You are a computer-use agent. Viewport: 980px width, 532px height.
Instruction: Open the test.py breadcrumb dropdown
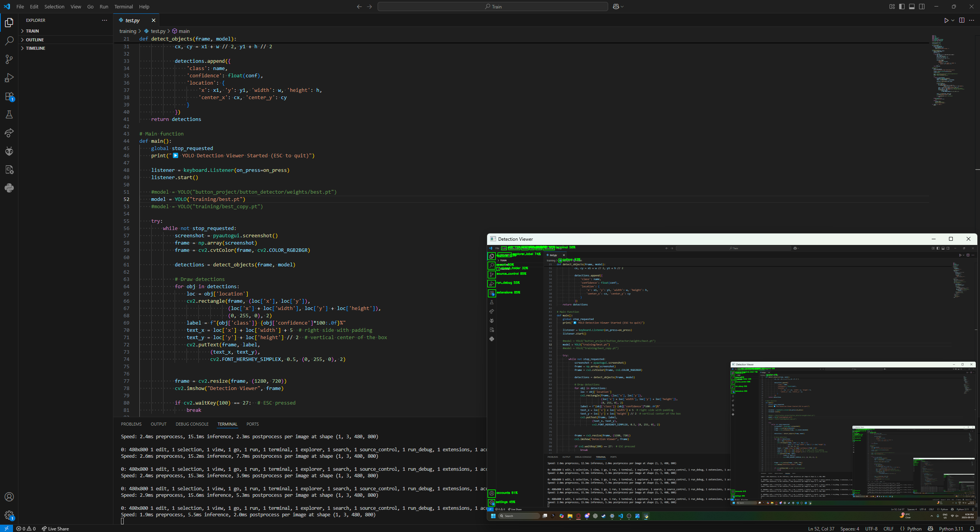pos(155,31)
